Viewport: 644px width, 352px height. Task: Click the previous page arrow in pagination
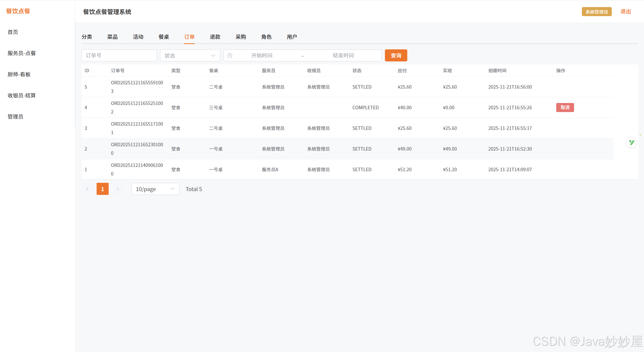click(x=87, y=189)
